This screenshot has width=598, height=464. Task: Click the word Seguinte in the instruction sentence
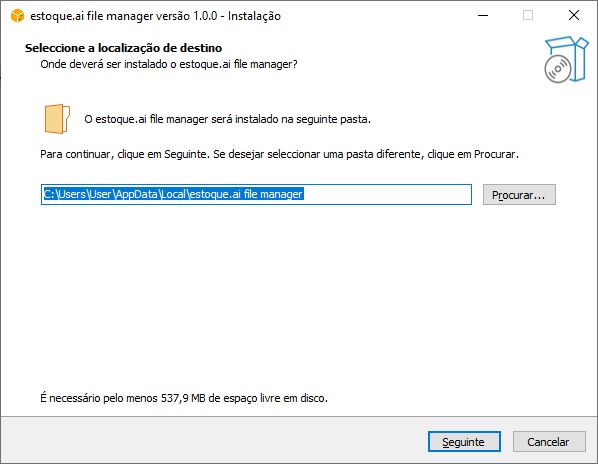(x=185, y=155)
